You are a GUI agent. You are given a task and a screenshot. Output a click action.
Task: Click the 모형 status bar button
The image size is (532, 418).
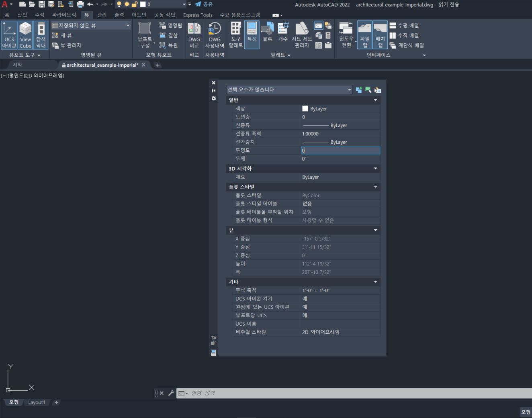526,412
